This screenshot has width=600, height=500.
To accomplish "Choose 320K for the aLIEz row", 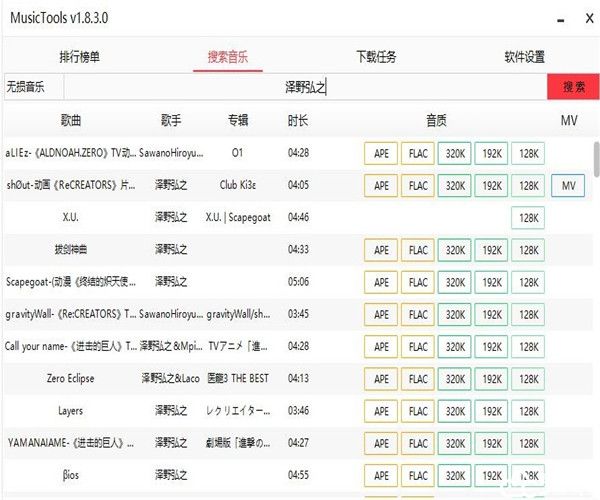I will pos(455,154).
